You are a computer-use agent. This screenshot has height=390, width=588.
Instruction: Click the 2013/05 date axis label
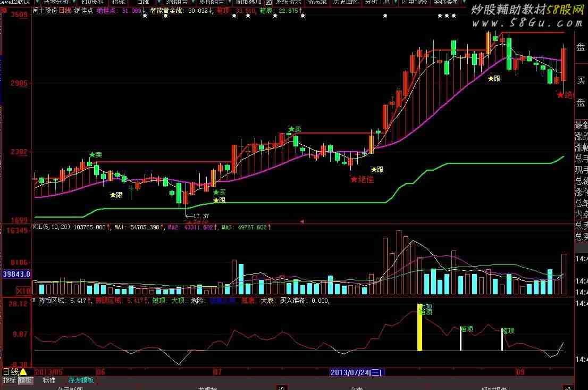click(49, 372)
